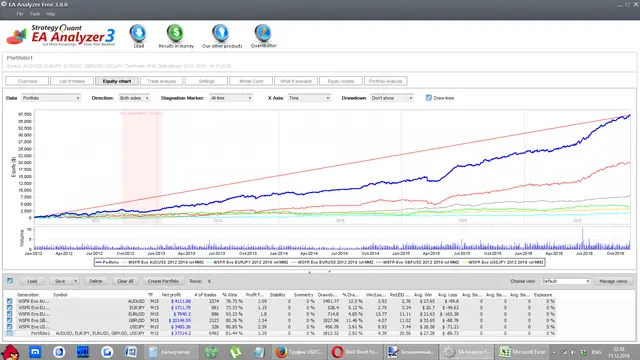Uncheck the USDJPY strategy row checkbox
This screenshot has width=640, height=360.
[9, 327]
